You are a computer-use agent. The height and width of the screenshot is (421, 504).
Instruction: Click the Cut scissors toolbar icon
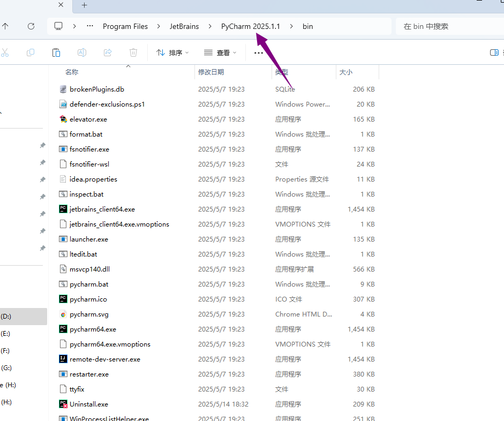coord(5,52)
